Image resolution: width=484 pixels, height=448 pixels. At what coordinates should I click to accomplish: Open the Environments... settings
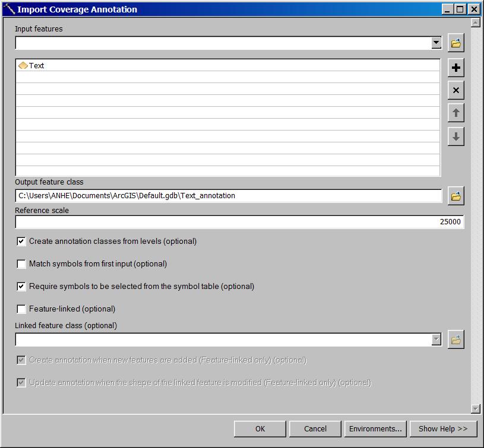(375, 429)
